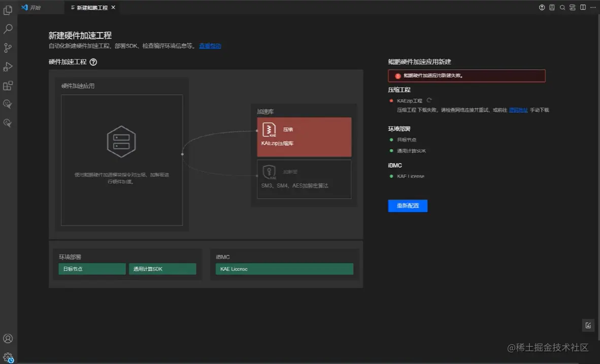This screenshot has height=364, width=600.
Task: Click the hexagon server icon in 硬件加速应用 card
Action: 121,142
